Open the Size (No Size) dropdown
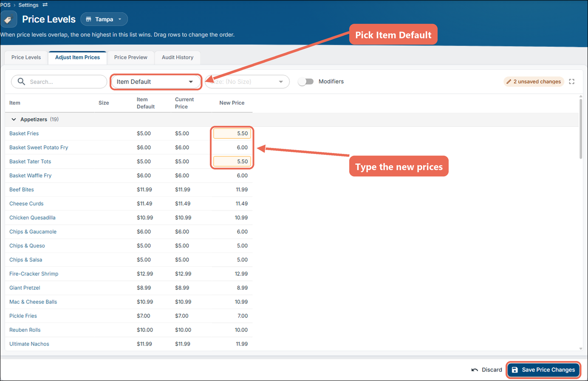The image size is (588, 381). pyautogui.click(x=247, y=82)
